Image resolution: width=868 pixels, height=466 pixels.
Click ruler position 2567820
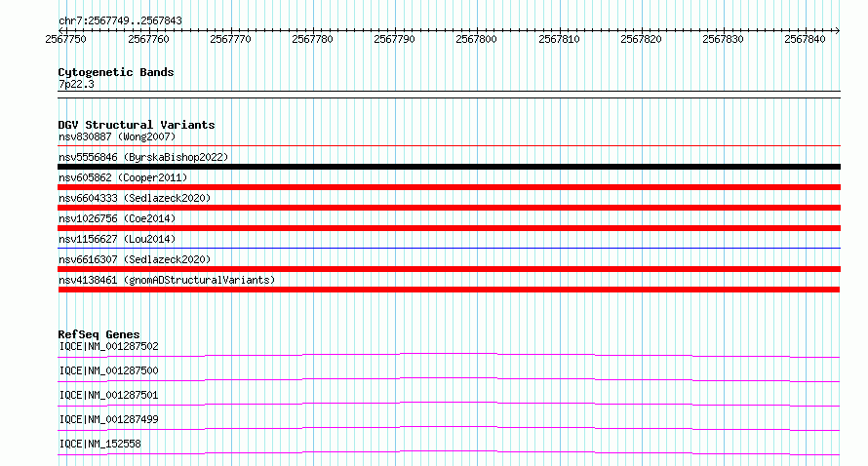pyautogui.click(x=641, y=39)
